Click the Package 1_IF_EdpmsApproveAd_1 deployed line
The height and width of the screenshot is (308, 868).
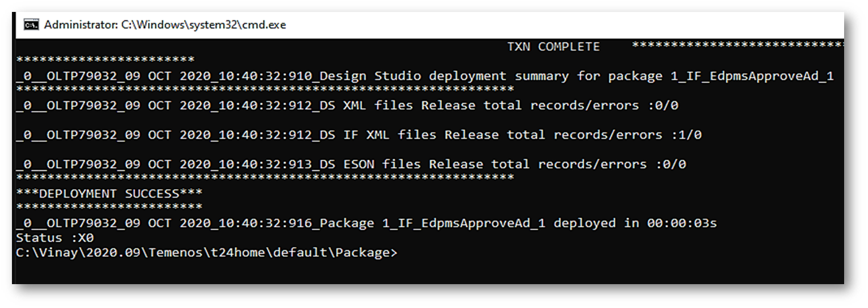(x=366, y=223)
